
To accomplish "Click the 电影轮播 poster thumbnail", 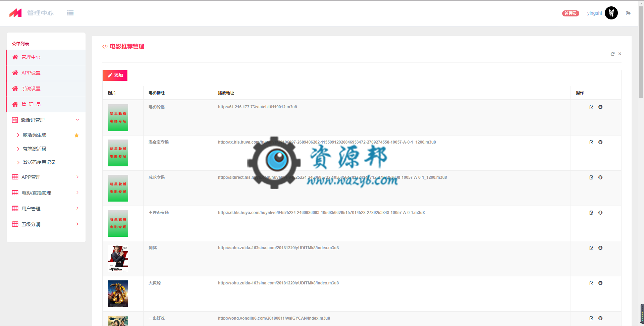I will [118, 118].
